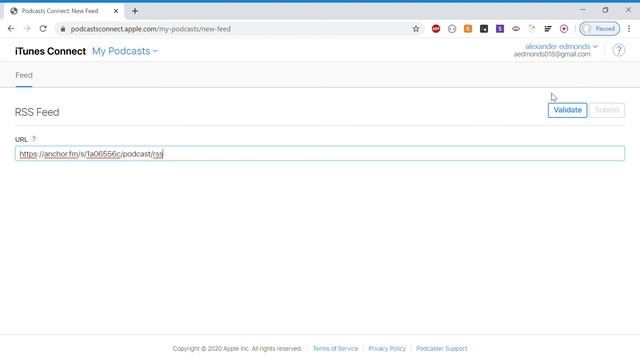Click the circular face extension icon
Image resolution: width=640 pixels, height=360 pixels.
(x=452, y=29)
